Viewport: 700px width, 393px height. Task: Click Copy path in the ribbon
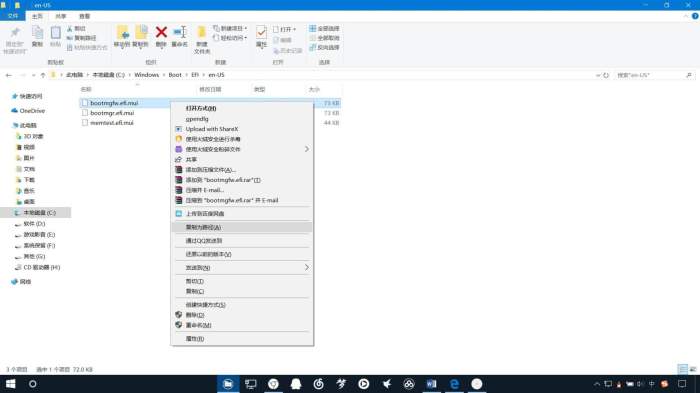coord(81,38)
